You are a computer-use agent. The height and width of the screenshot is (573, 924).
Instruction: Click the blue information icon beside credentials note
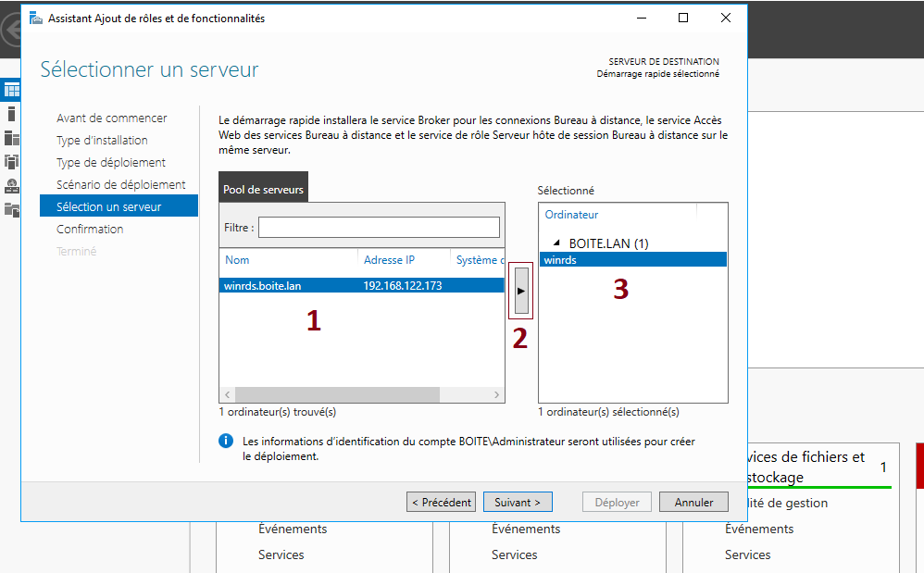226,441
